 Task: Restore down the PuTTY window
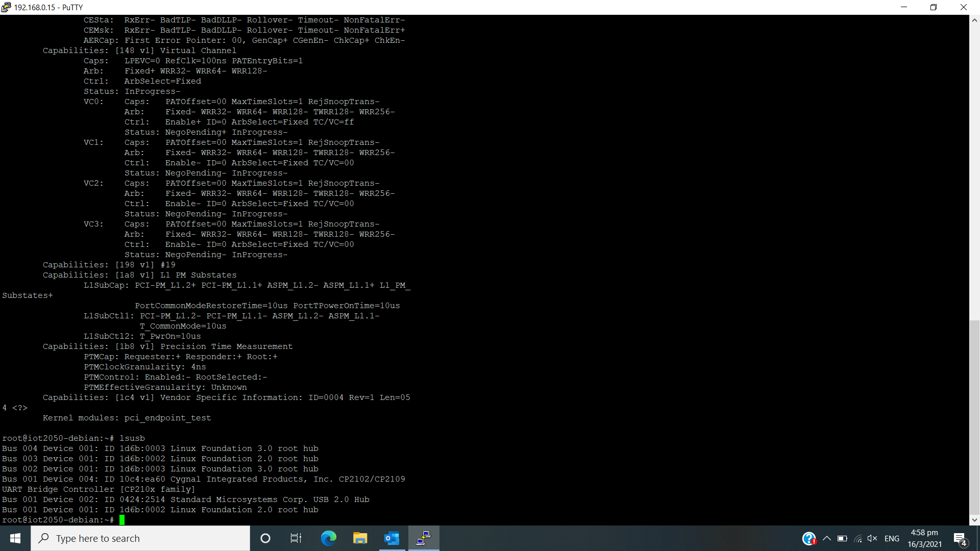934,7
